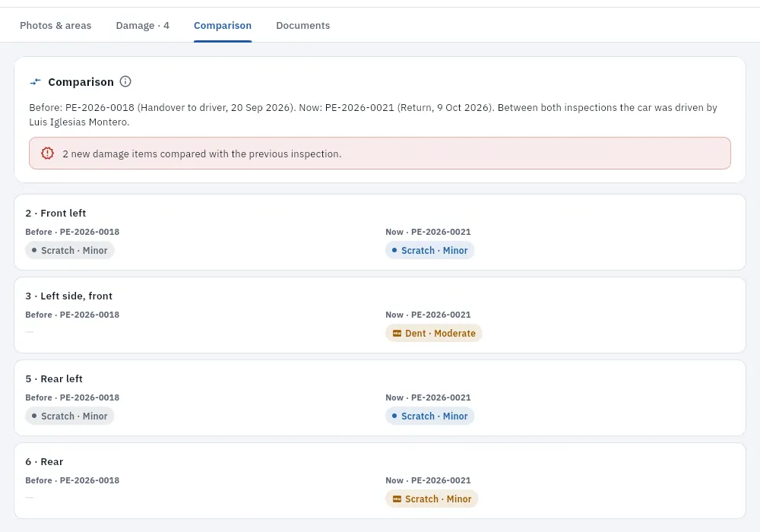The height and width of the screenshot is (532, 760).
Task: Click the '2 new damage items' warning text
Action: 202,154
